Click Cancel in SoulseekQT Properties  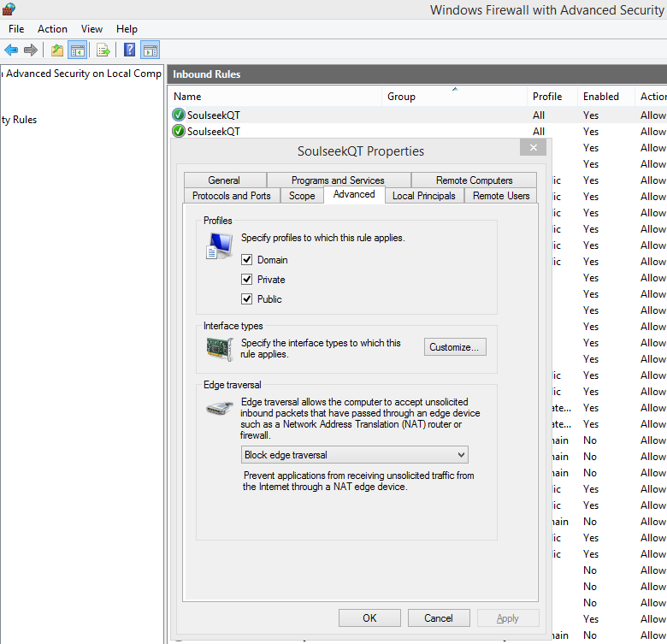coord(439,617)
